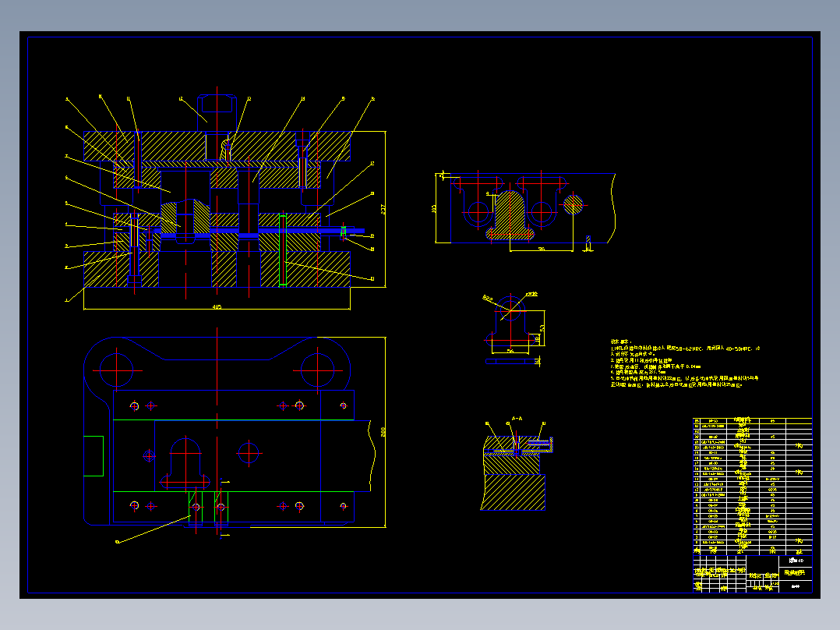
Task: Select the 288 plan view dimension text
Action: (383, 432)
